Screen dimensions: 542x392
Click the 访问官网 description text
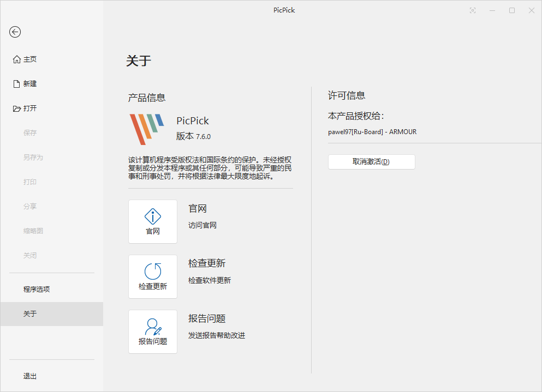(x=202, y=226)
